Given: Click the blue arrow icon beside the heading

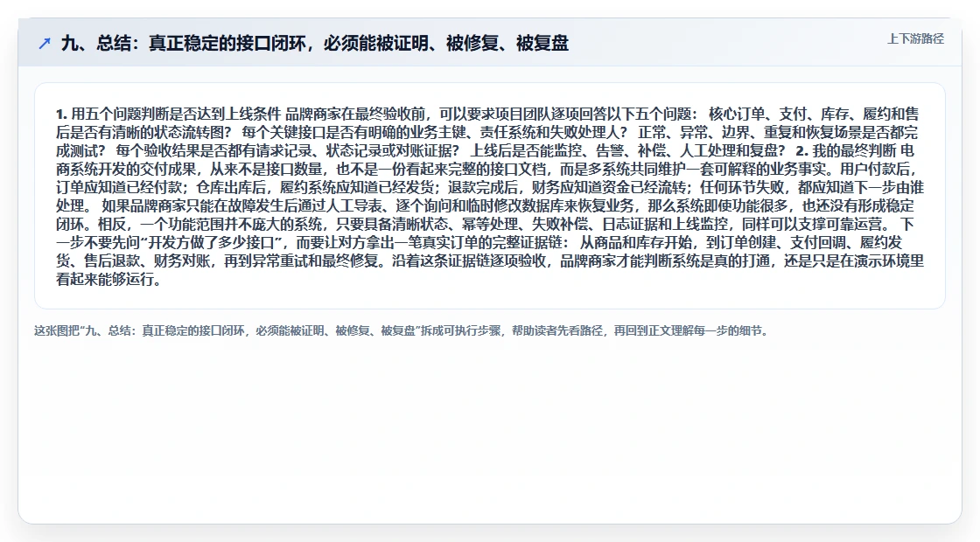Looking at the screenshot, I should click(45, 43).
